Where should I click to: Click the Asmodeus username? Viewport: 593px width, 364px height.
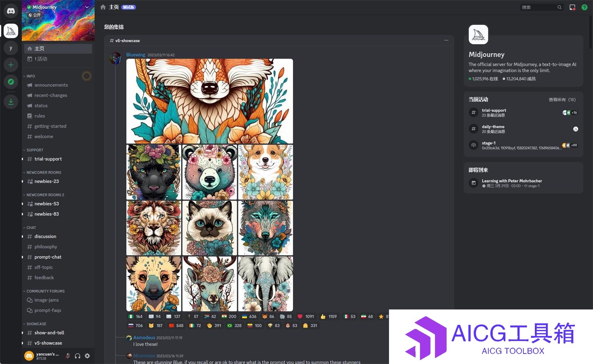click(x=144, y=338)
